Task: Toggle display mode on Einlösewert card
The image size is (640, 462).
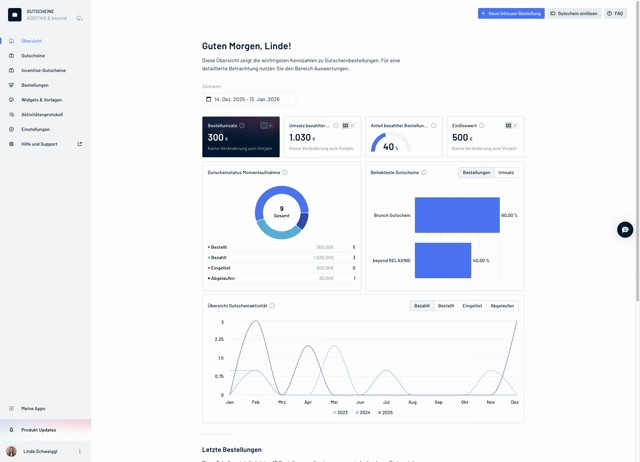Action: (x=510, y=126)
